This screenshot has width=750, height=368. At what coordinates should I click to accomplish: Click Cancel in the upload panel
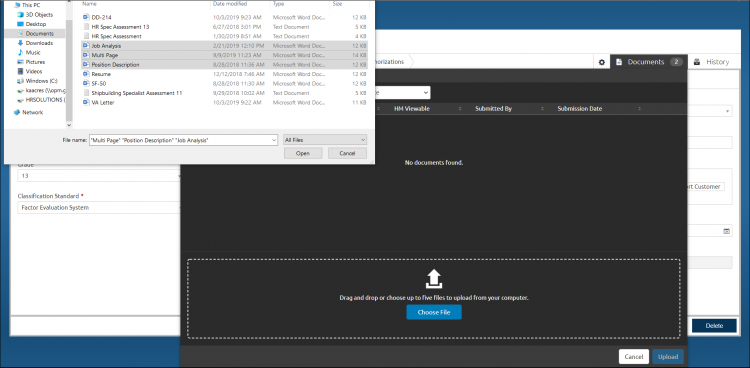click(x=633, y=357)
